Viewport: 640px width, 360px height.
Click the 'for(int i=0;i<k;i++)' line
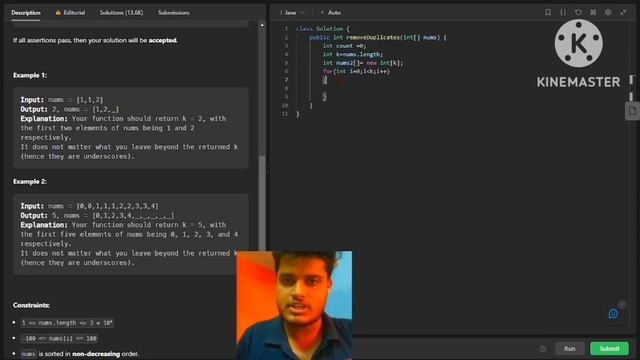click(x=356, y=71)
